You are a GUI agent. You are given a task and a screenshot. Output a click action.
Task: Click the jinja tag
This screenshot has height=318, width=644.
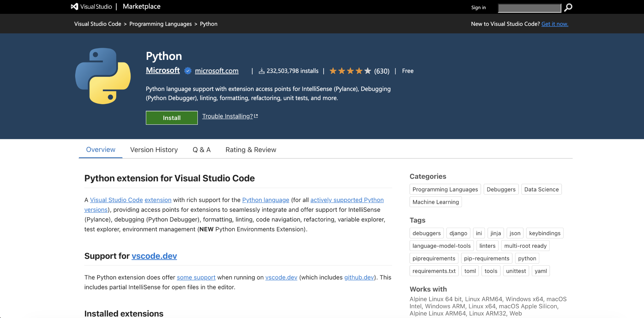click(x=496, y=233)
